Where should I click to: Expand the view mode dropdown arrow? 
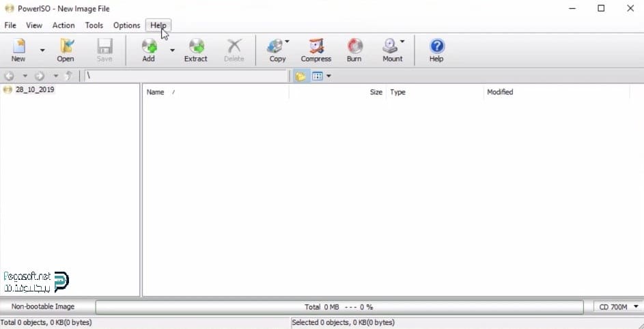[328, 76]
